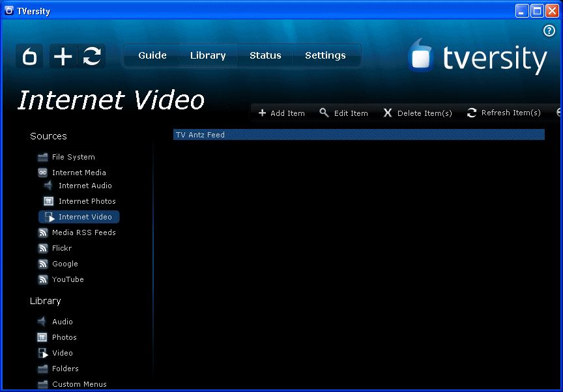The height and width of the screenshot is (392, 563).
Task: Open the Settings tab
Action: tap(325, 55)
